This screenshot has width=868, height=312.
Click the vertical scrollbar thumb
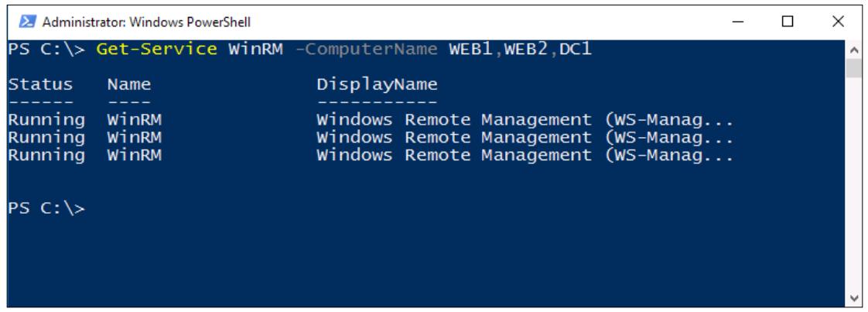[853, 67]
